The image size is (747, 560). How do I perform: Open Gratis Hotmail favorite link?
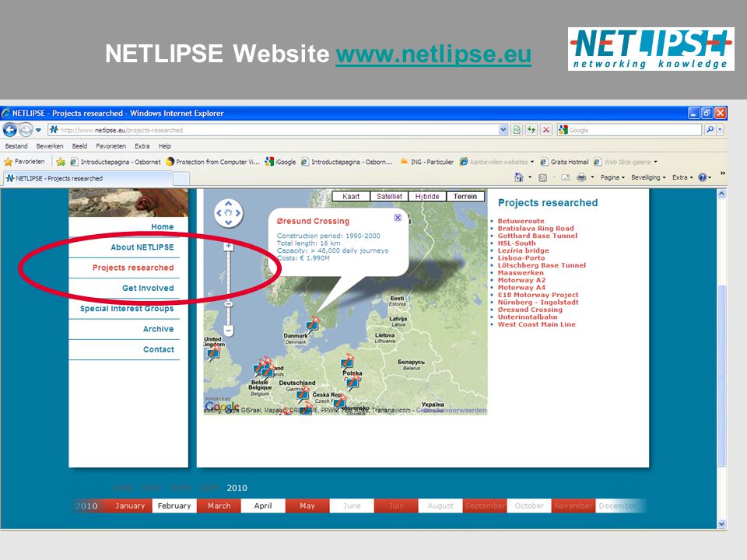(564, 162)
